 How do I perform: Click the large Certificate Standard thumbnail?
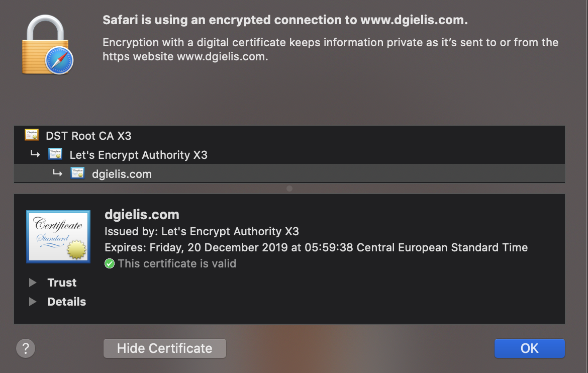coord(58,236)
